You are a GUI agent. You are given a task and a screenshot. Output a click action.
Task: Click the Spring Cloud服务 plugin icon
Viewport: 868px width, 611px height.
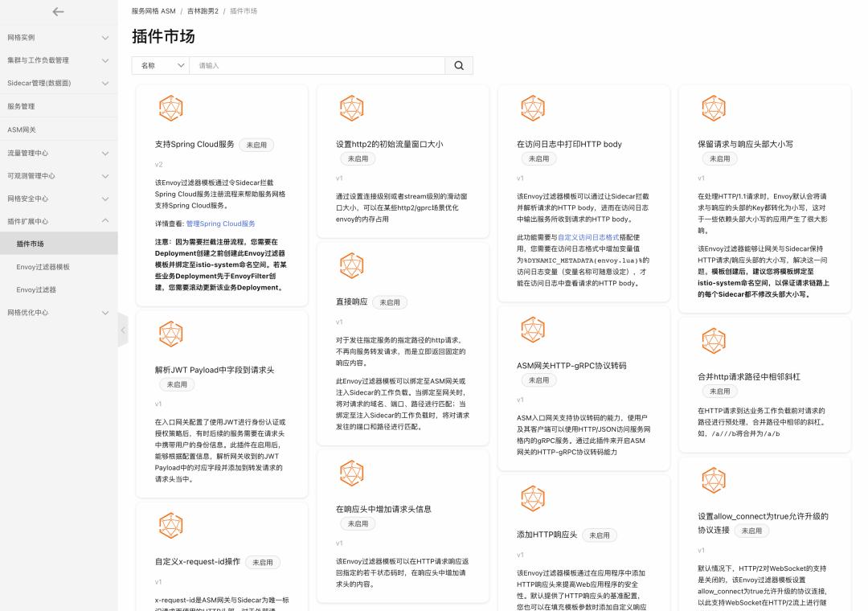(170, 107)
